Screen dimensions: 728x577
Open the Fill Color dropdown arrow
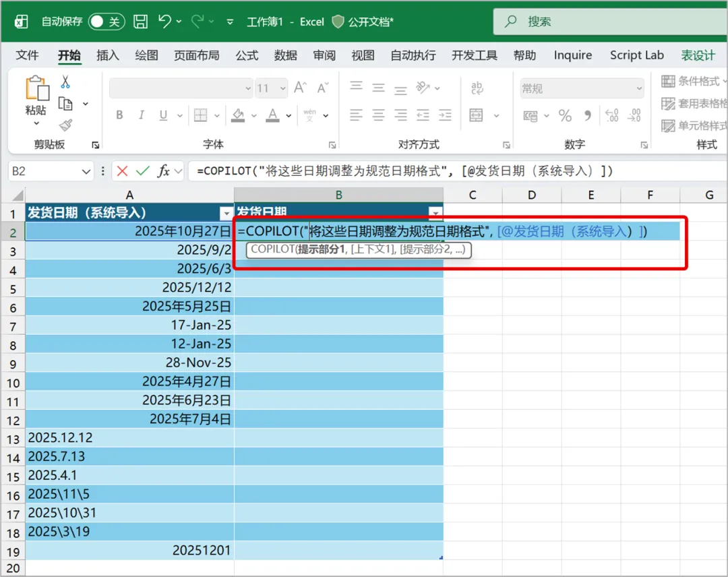pos(254,115)
